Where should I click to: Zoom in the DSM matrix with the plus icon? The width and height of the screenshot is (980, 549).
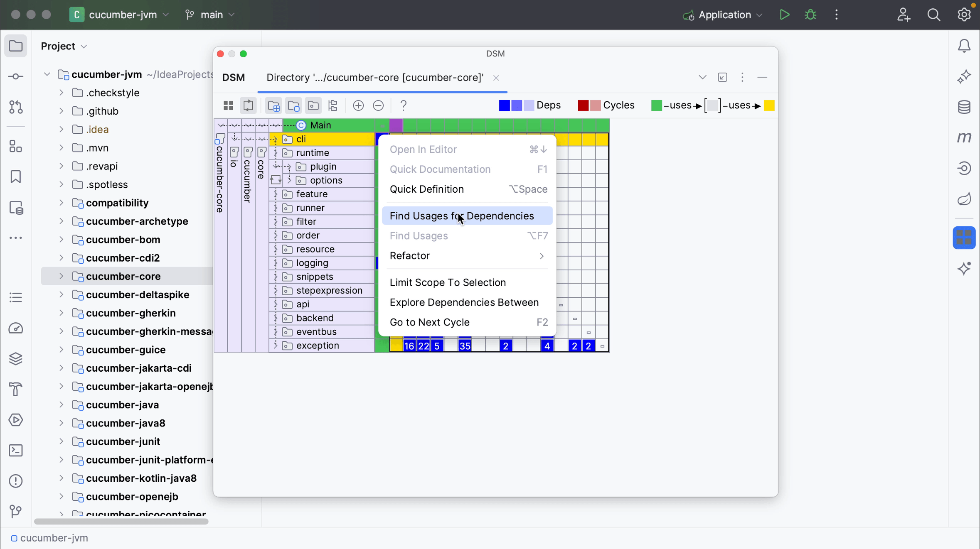point(357,105)
